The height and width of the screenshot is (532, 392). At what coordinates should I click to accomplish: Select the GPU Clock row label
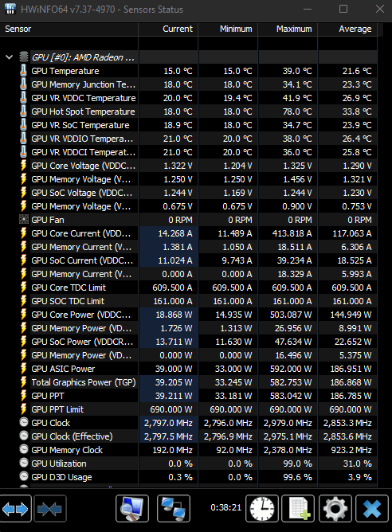pyautogui.click(x=50, y=423)
